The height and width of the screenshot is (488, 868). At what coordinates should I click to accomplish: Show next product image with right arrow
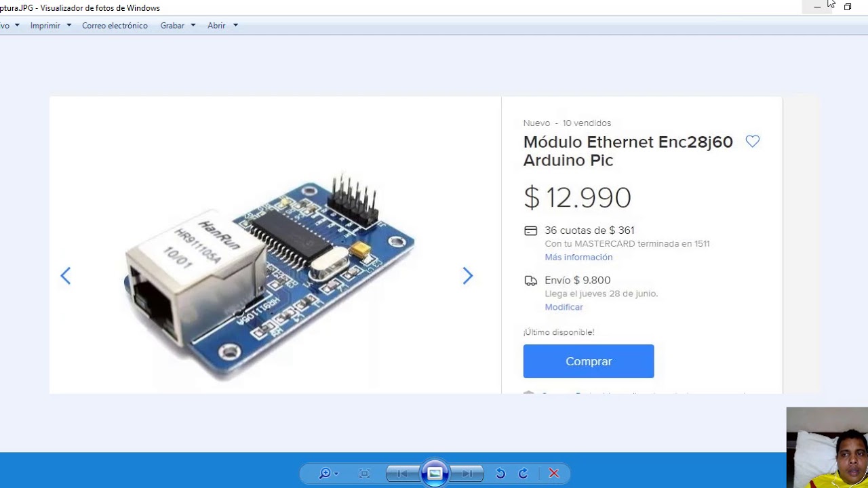[467, 276]
